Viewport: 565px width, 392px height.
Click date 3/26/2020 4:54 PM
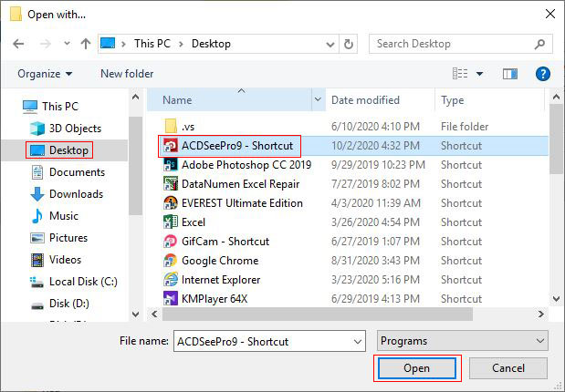point(375,222)
